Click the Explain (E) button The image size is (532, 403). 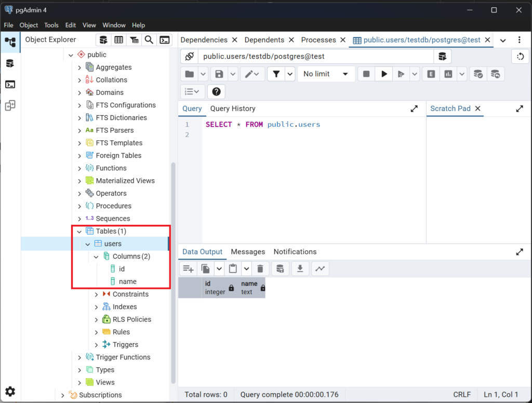tap(431, 74)
